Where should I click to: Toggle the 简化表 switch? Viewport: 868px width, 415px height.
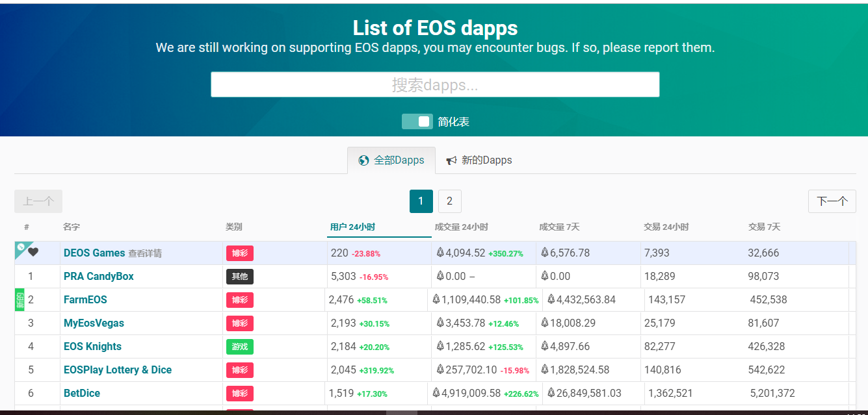[417, 121]
